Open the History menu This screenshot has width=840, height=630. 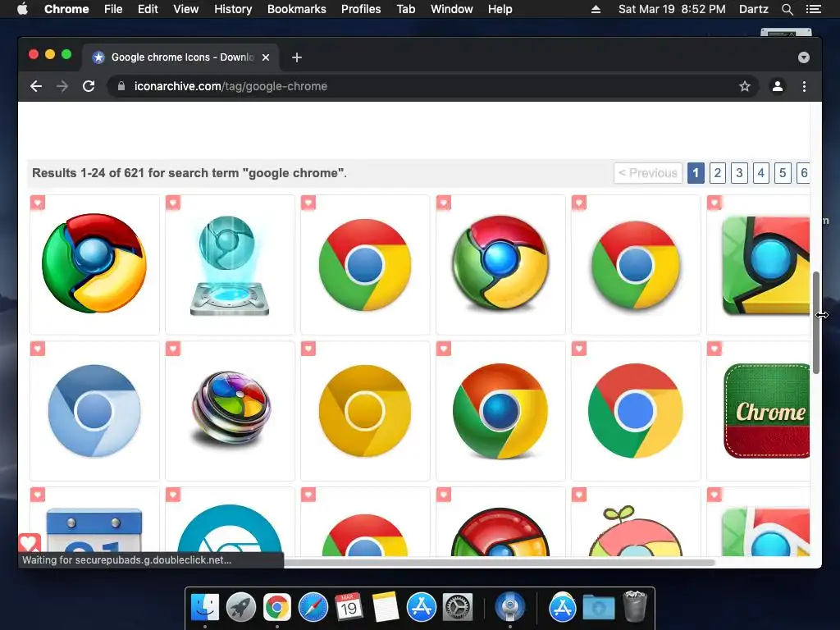click(x=233, y=9)
